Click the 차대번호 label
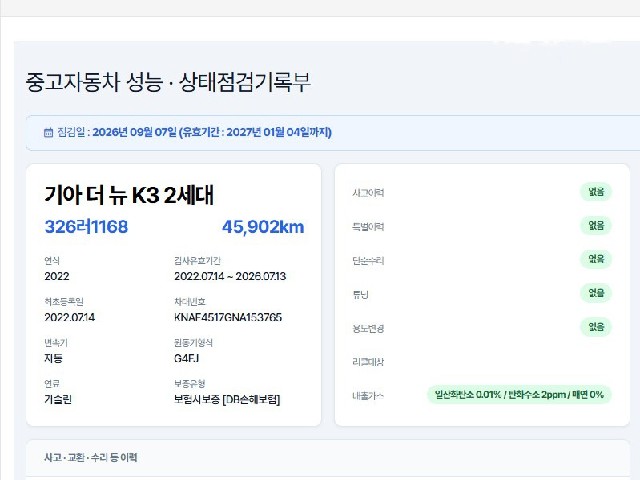 click(x=190, y=302)
